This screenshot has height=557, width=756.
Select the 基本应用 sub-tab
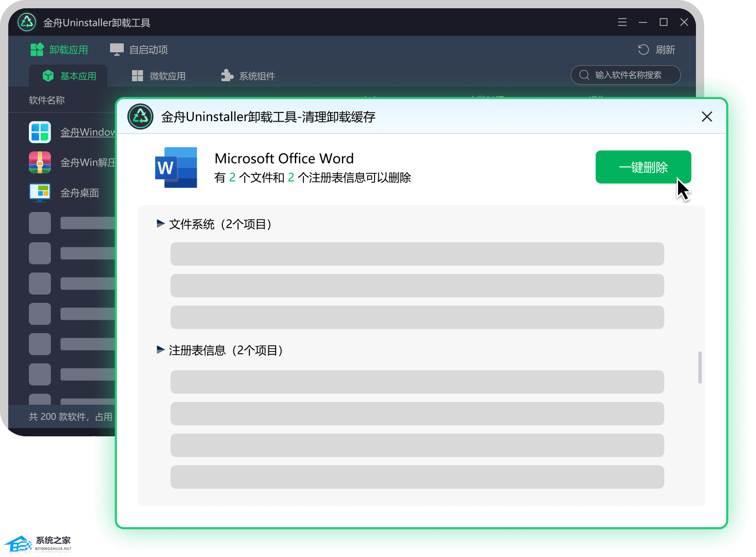(x=69, y=76)
